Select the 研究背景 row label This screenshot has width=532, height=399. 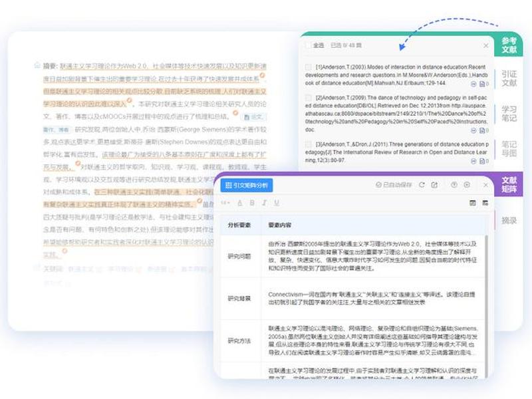coord(239,299)
